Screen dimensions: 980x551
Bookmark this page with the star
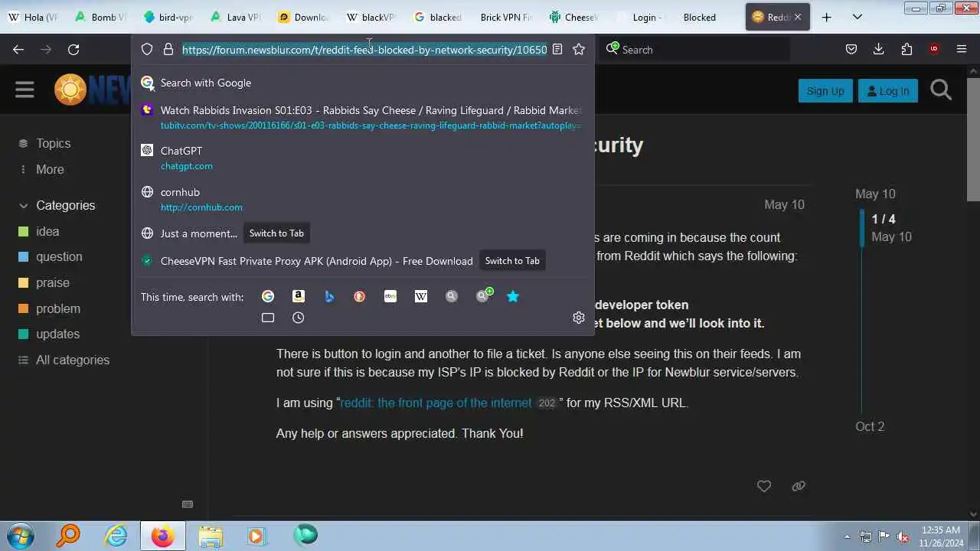click(579, 49)
